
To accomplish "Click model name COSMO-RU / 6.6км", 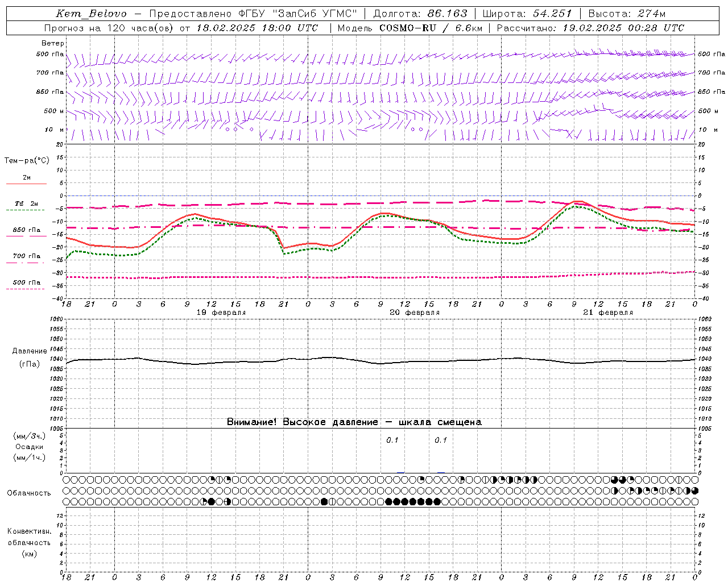I will tap(431, 28).
